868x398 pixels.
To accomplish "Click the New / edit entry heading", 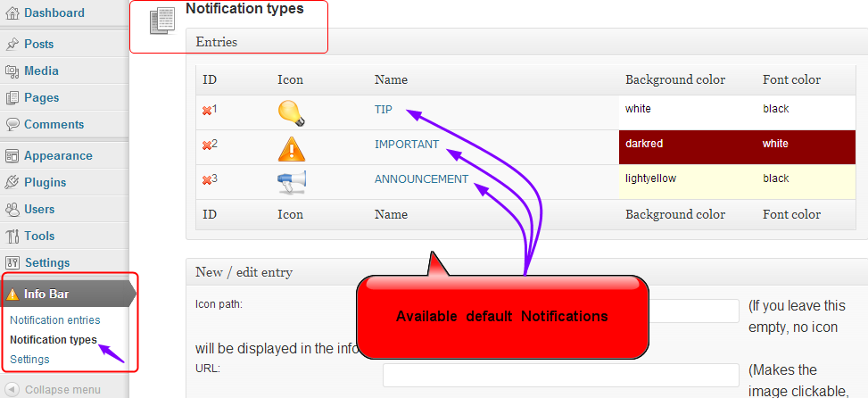I will pos(244,272).
